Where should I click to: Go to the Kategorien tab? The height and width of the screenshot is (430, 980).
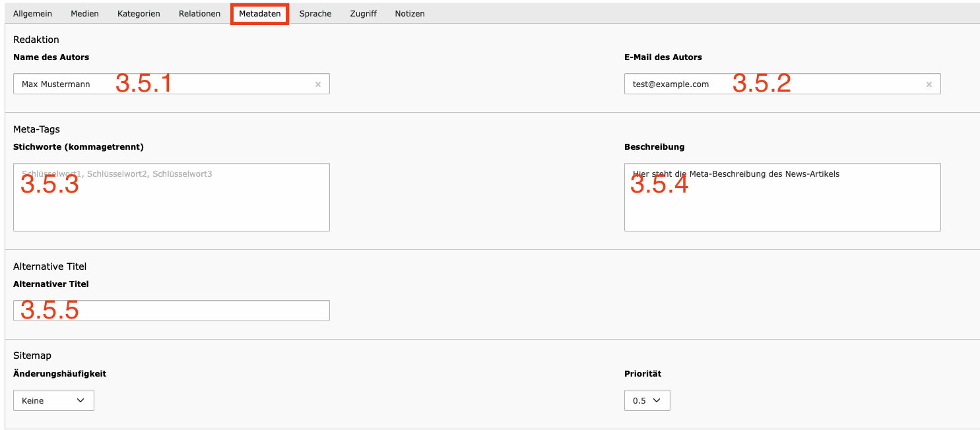139,14
